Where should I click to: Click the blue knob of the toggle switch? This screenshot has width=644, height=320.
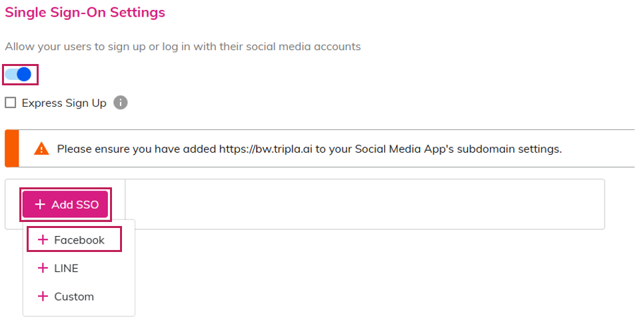click(x=24, y=75)
